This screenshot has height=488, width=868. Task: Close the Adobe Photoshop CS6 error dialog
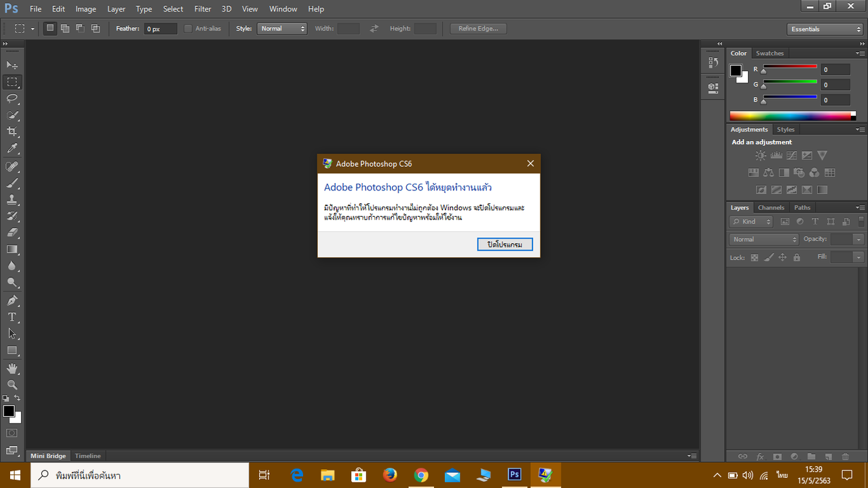[530, 163]
